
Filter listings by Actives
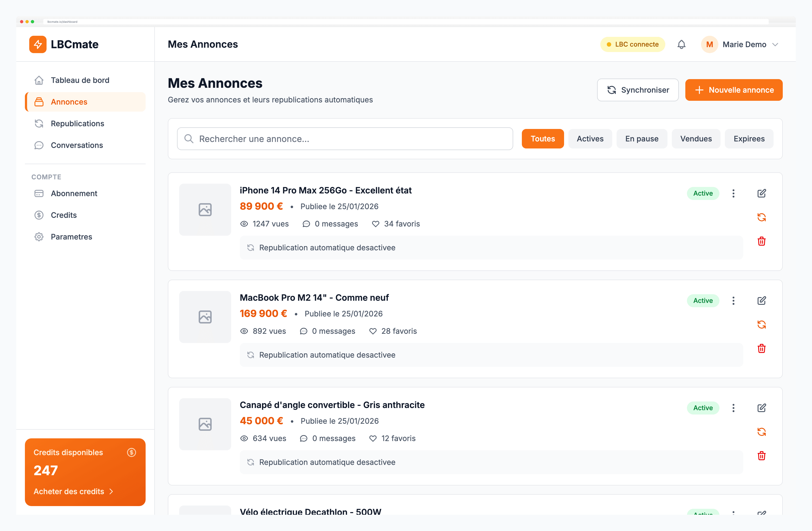[590, 139]
